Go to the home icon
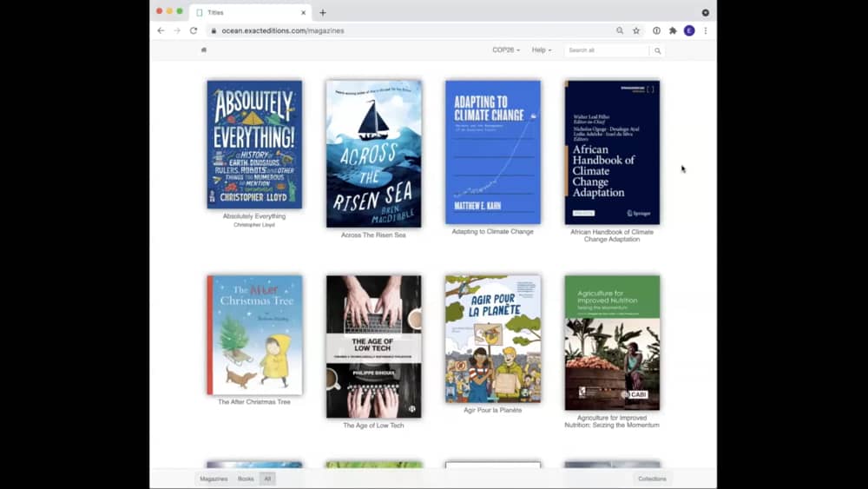The image size is (868, 489). (x=204, y=50)
